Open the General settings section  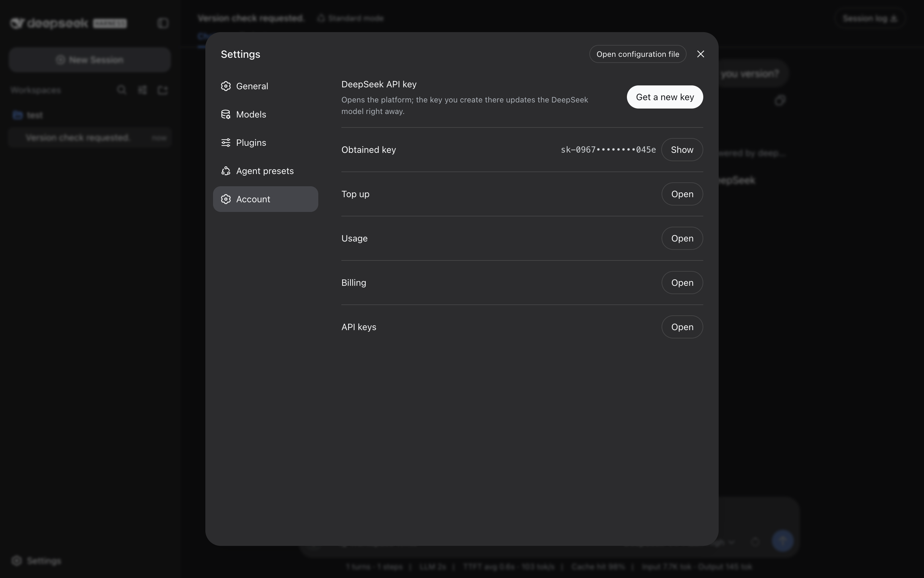point(265,86)
